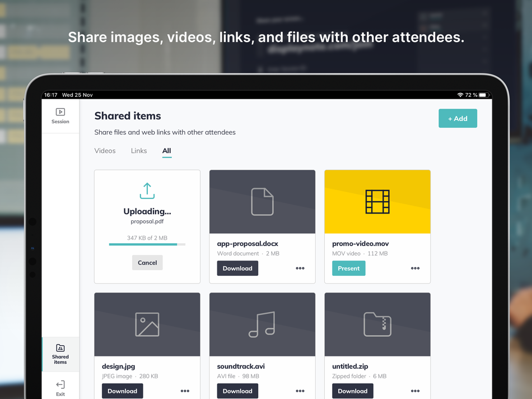
Task: Open more options for design.jpg
Action: (x=185, y=391)
